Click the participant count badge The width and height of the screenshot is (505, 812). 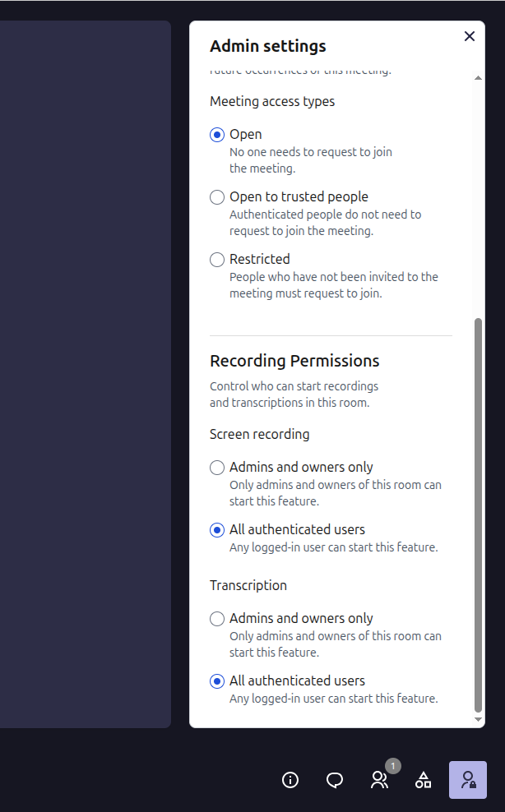(393, 766)
